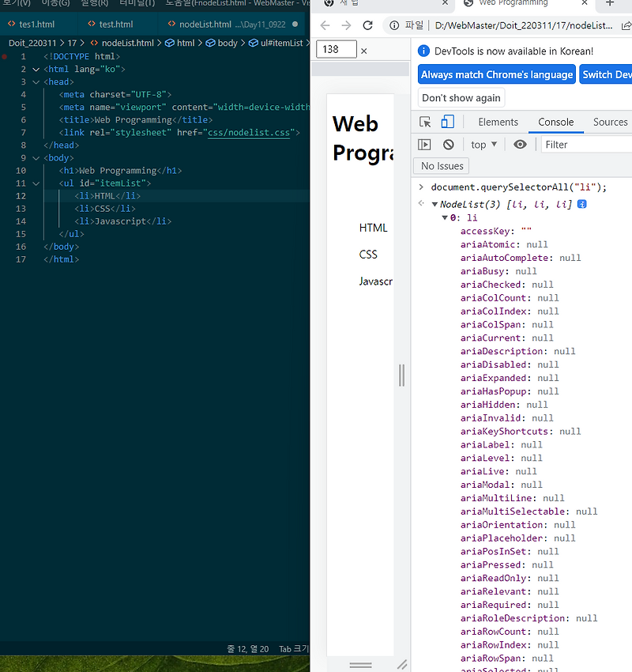Click the reload page icon in the browser
The height and width of the screenshot is (672, 632).
[367, 25]
